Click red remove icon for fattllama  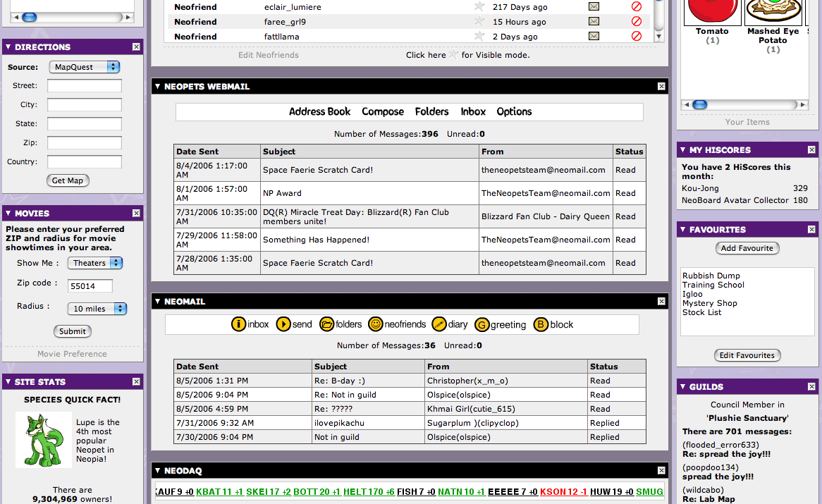pos(637,36)
